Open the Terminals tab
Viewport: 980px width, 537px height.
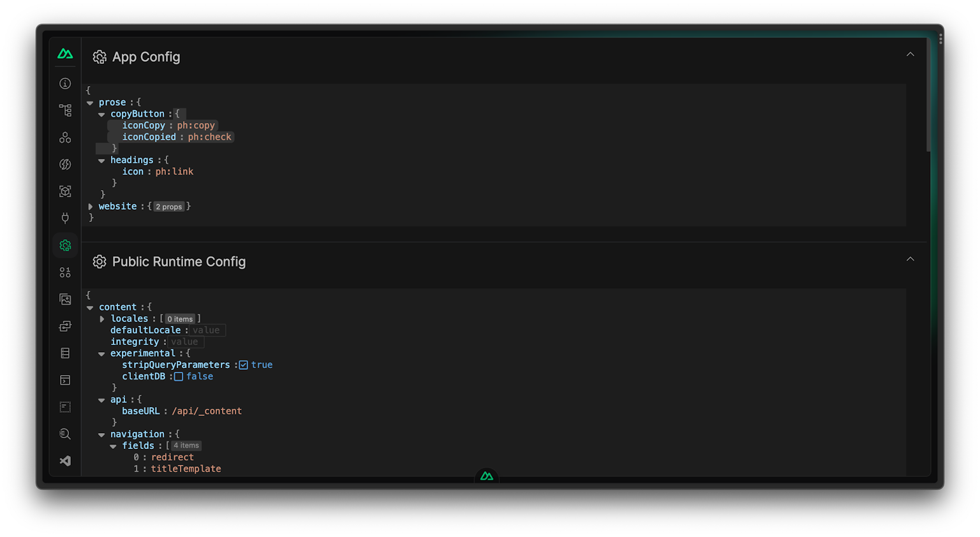coord(65,380)
